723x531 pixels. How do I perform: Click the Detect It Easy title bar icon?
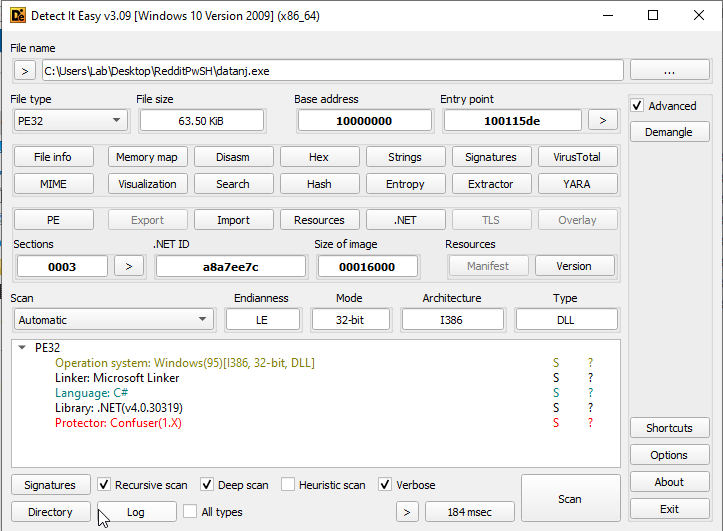click(x=14, y=15)
